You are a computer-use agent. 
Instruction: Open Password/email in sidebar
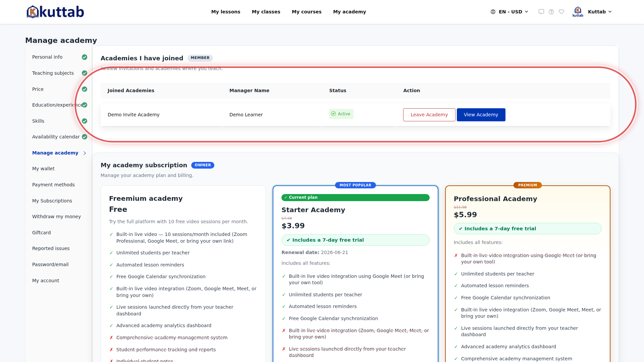50,264
